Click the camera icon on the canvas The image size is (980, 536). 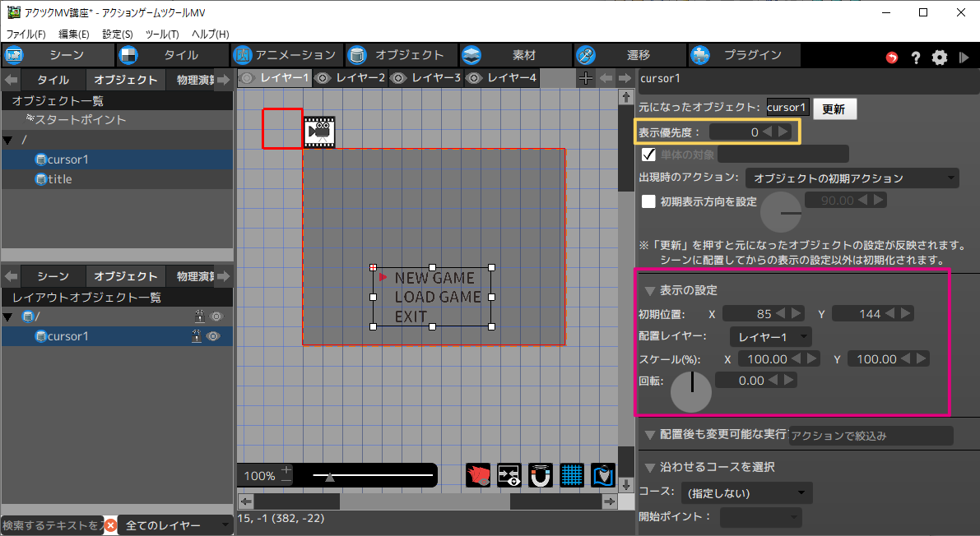coord(319,132)
